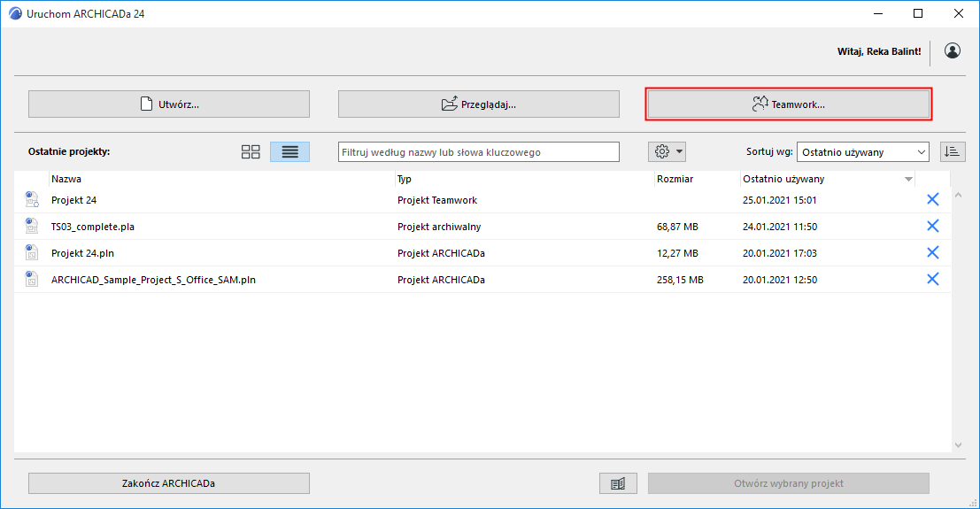The width and height of the screenshot is (980, 509).
Task: Close the Uruchom ARCHICADa 24 window
Action: pos(958,13)
